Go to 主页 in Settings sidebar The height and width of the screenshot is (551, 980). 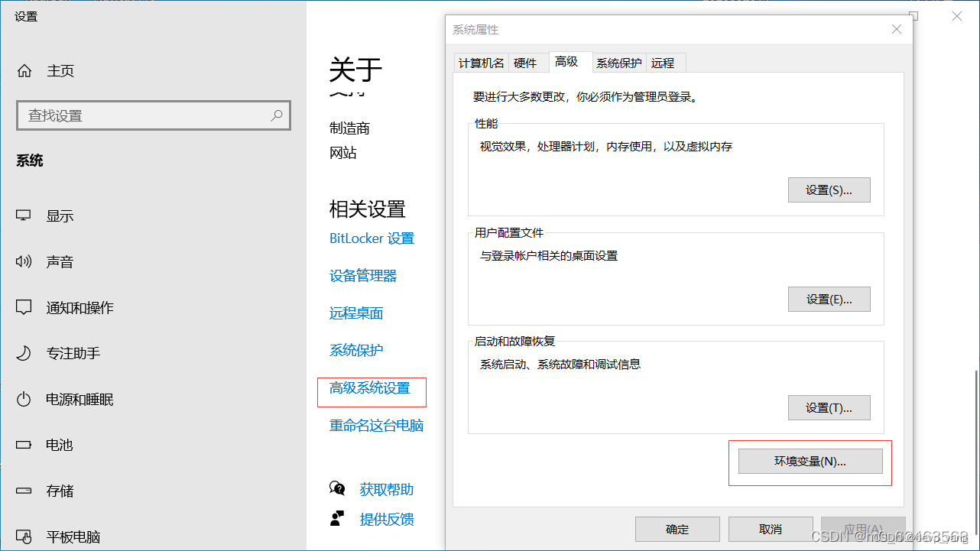tap(60, 71)
